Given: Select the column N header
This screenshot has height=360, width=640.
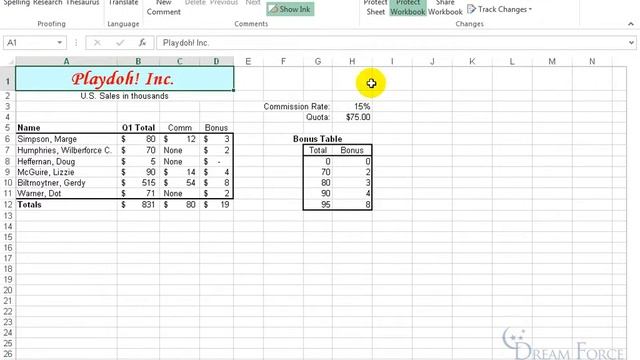Looking at the screenshot, I should pyautogui.click(x=592, y=61).
